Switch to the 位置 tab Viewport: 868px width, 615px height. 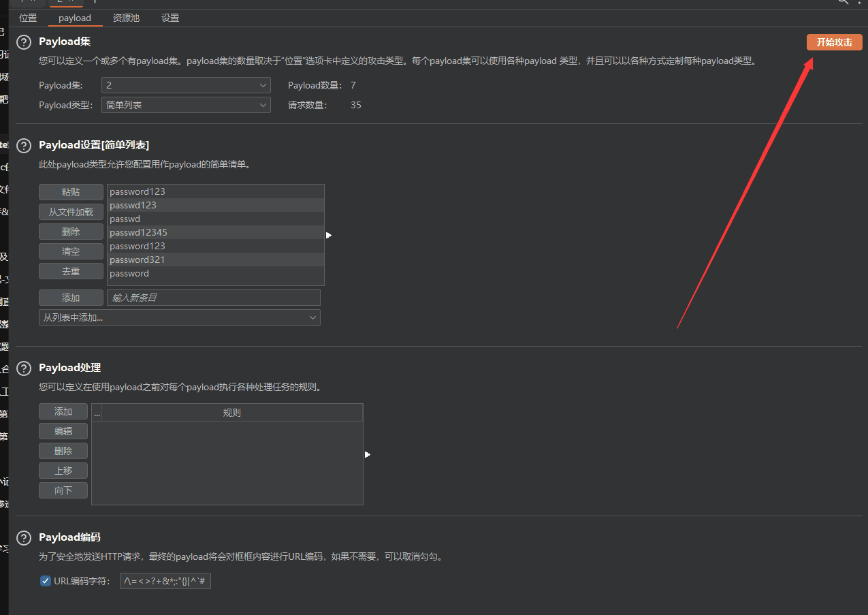click(x=28, y=18)
